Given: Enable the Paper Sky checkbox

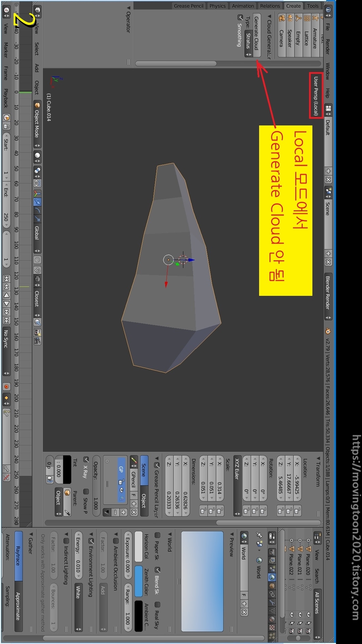Looking at the screenshot, I should [157, 535].
